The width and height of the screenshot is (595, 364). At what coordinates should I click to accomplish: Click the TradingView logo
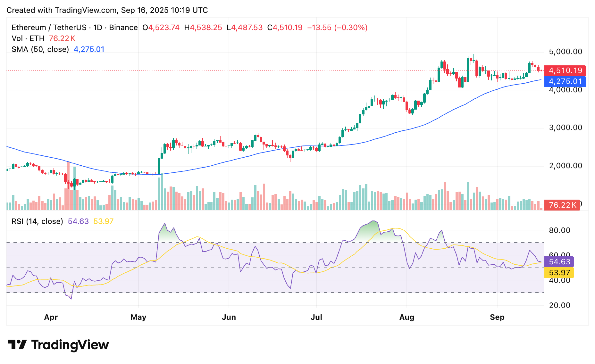coord(58,344)
